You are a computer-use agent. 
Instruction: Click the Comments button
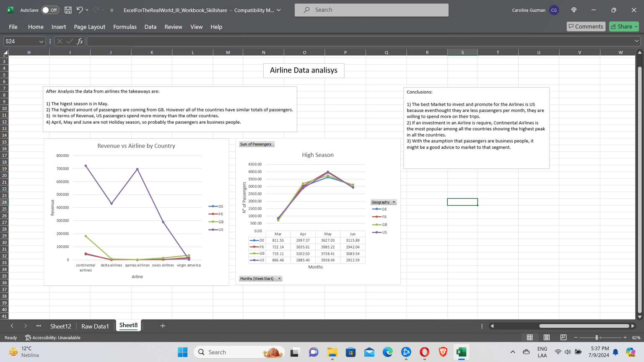click(586, 26)
